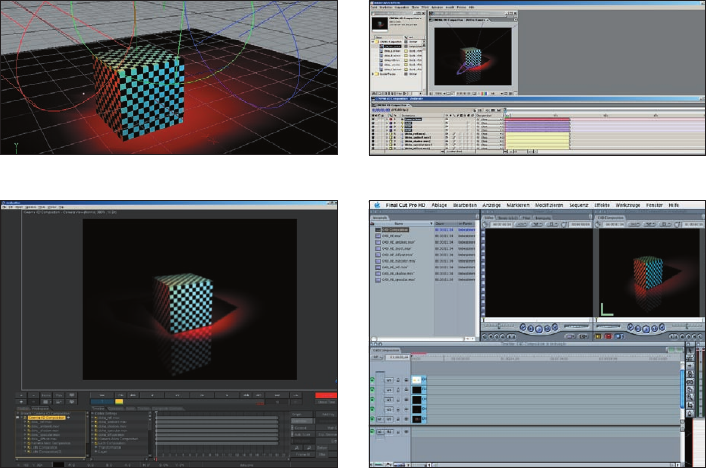Open the Effekte menu in Final Cut
The height and width of the screenshot is (468, 706).
pos(602,205)
